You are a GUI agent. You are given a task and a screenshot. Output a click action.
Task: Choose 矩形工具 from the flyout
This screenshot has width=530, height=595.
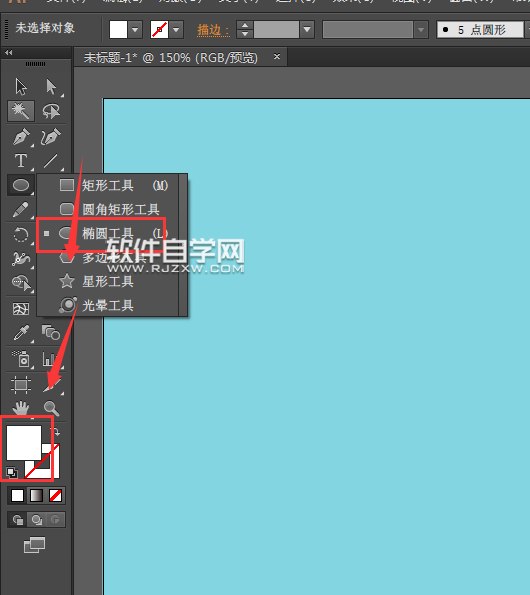tap(108, 186)
